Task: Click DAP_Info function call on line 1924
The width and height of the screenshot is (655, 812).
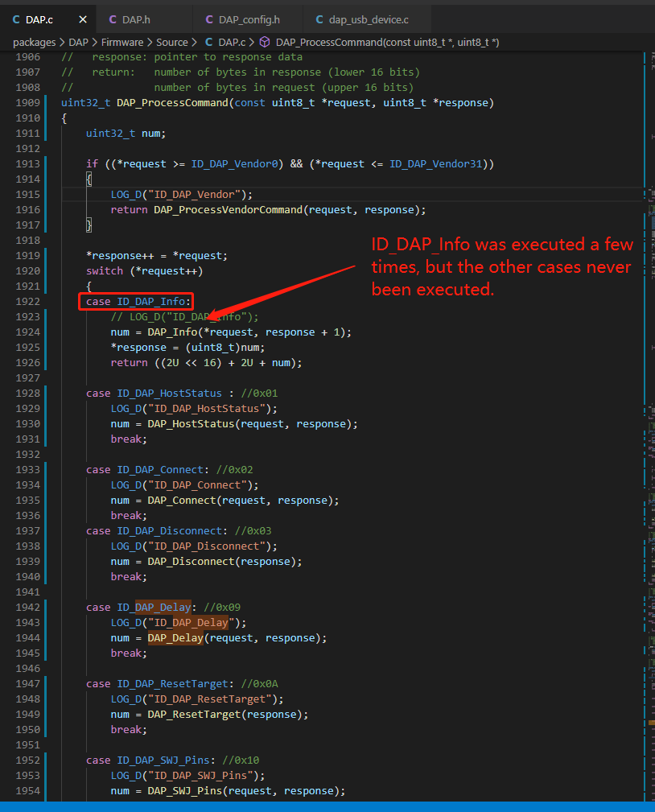Action: [172, 332]
